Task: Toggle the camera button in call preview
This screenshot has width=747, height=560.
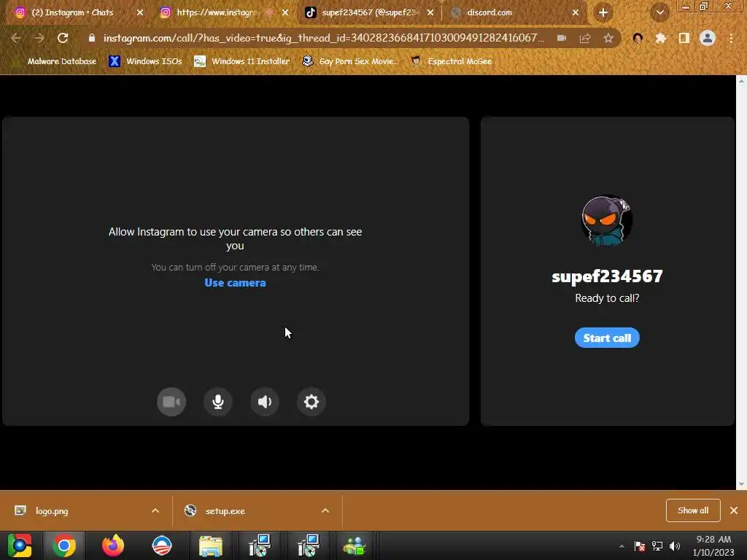Action: (x=171, y=402)
